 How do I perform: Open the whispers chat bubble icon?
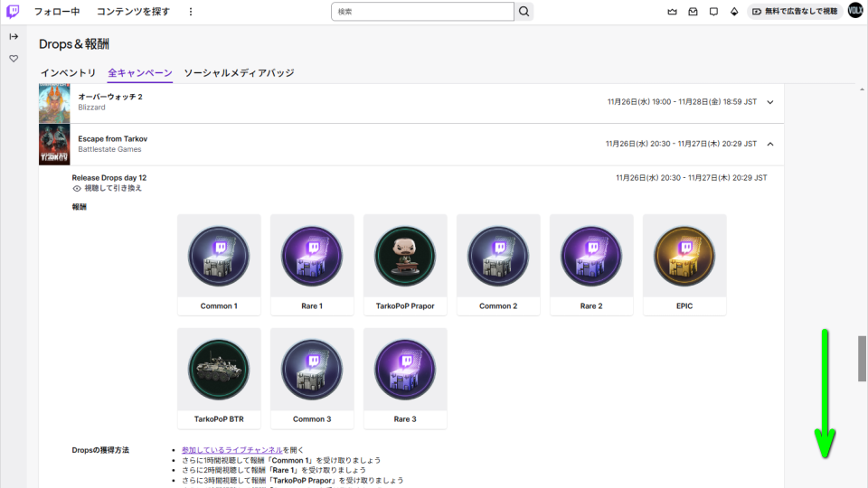pyautogui.click(x=713, y=12)
